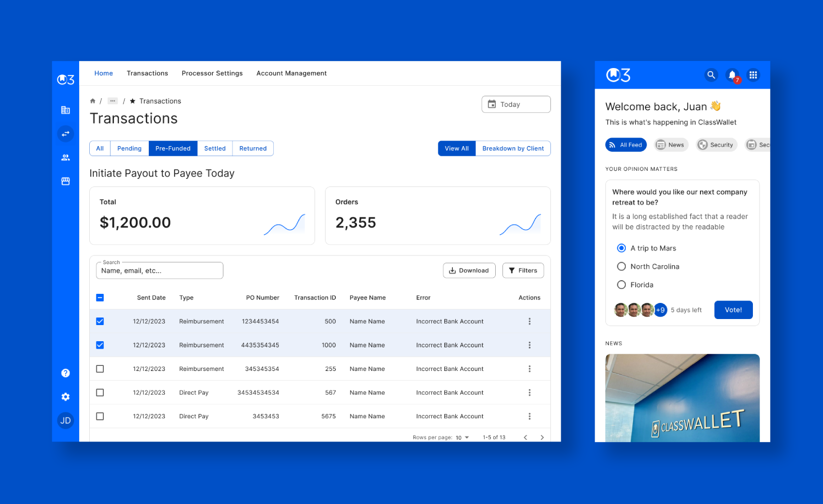Open the notifications bell with badge
Image resolution: width=823 pixels, height=504 pixels.
[x=732, y=75]
